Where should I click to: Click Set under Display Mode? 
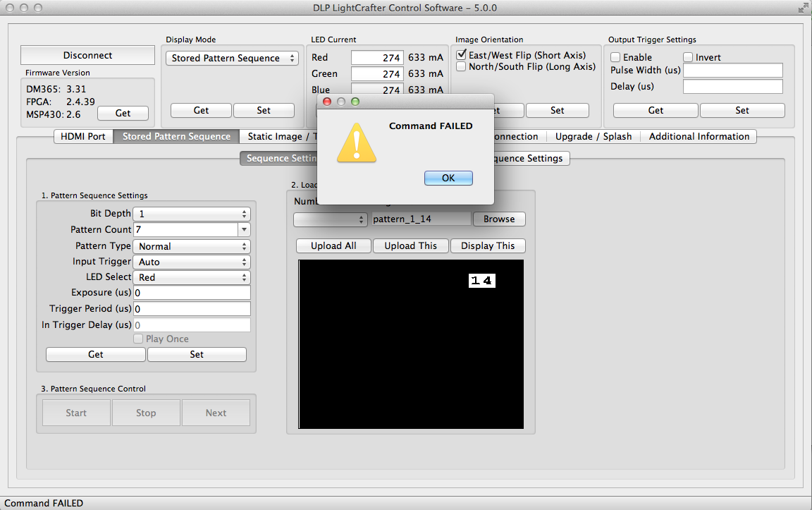[264, 111]
